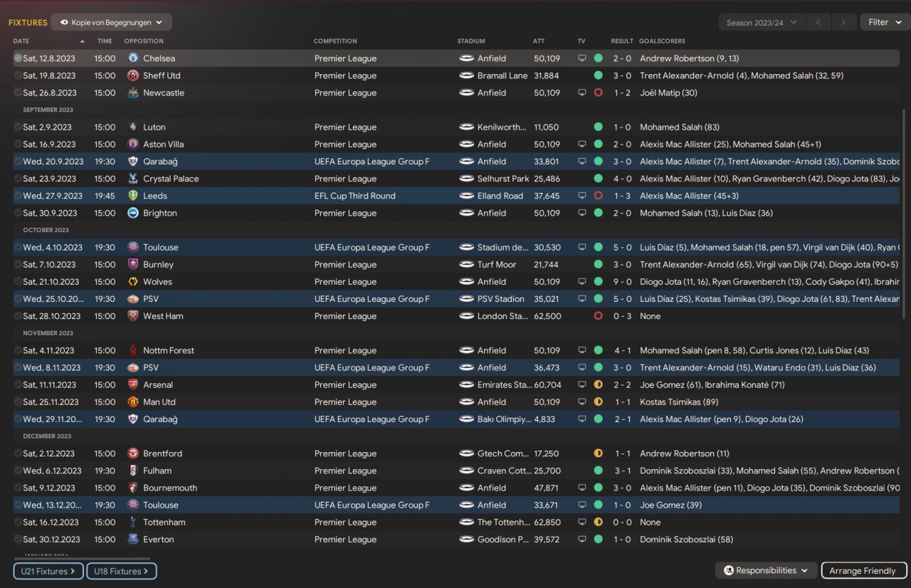Open the 9 - 0 result against Wolves
Viewport: 911px width, 588px height.
[622, 282]
